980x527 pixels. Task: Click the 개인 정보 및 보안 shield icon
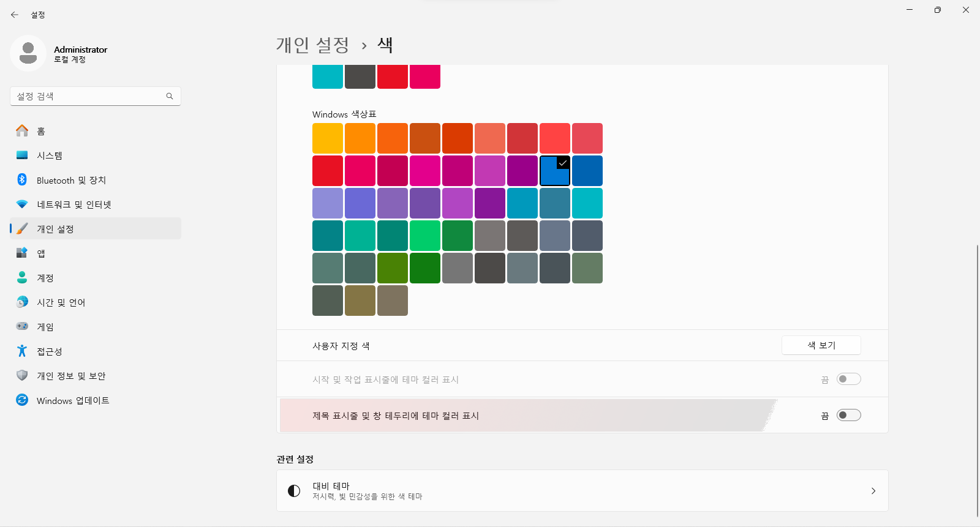tap(22, 375)
